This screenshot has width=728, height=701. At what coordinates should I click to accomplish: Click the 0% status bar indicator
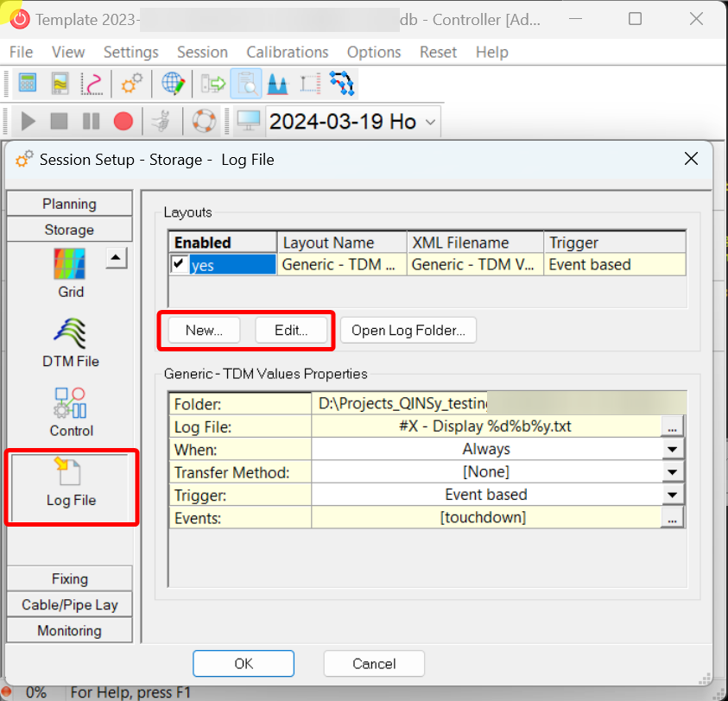[x=36, y=692]
